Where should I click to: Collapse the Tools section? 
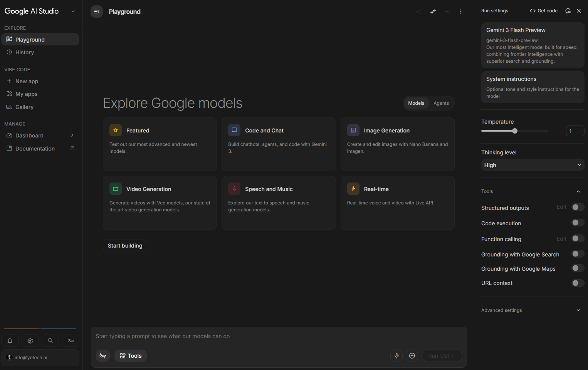click(x=578, y=191)
